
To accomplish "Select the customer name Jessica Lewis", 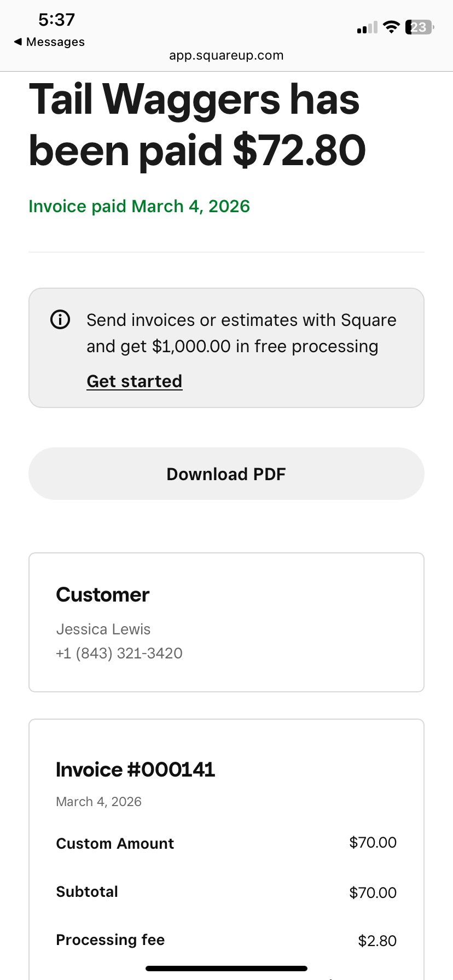I will [103, 629].
